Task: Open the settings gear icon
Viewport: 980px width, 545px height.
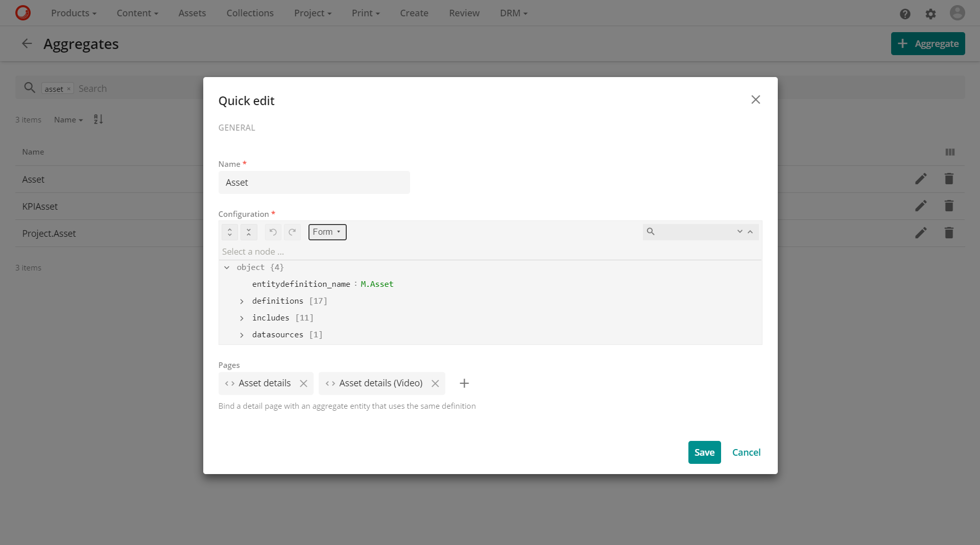Action: 930,14
